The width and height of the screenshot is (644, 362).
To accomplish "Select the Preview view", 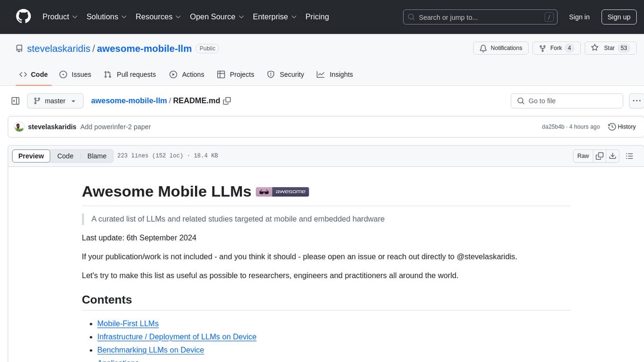I will (31, 156).
